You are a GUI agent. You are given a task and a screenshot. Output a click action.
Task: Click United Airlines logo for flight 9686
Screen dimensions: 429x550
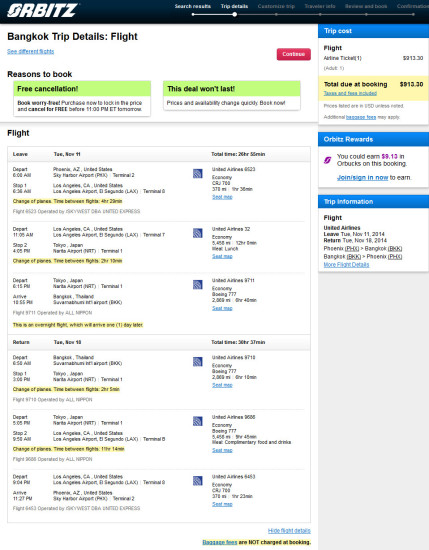click(x=198, y=421)
